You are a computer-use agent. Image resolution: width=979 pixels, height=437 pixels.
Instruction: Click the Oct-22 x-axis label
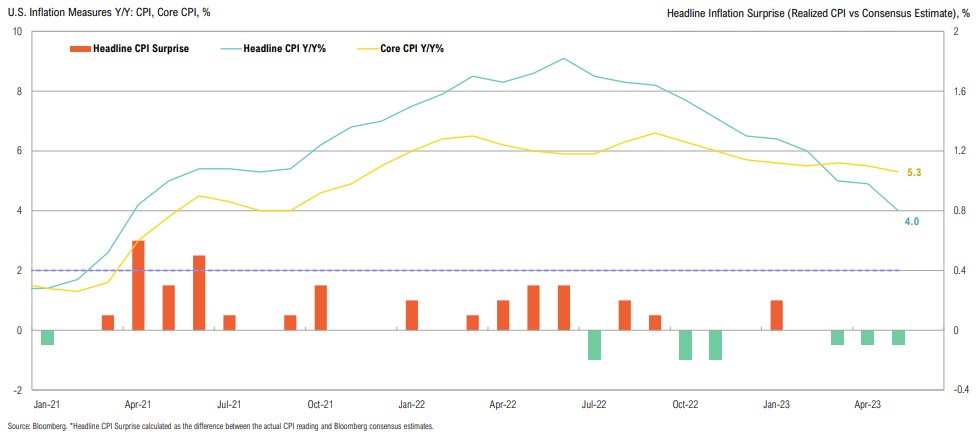[x=685, y=405]
